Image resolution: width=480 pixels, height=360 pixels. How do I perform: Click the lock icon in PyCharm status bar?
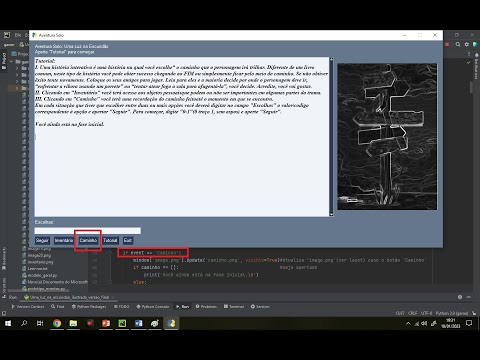point(474,313)
